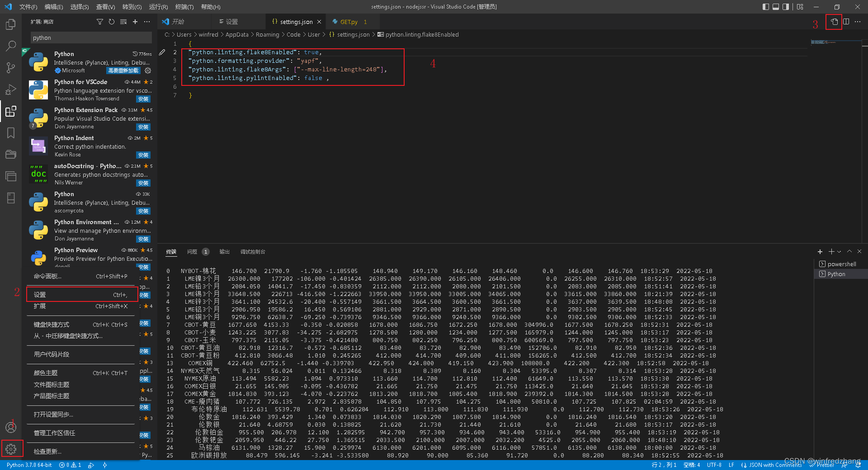Click the pencil icon beside line 2
This screenshot has height=470, width=868.
(162, 52)
